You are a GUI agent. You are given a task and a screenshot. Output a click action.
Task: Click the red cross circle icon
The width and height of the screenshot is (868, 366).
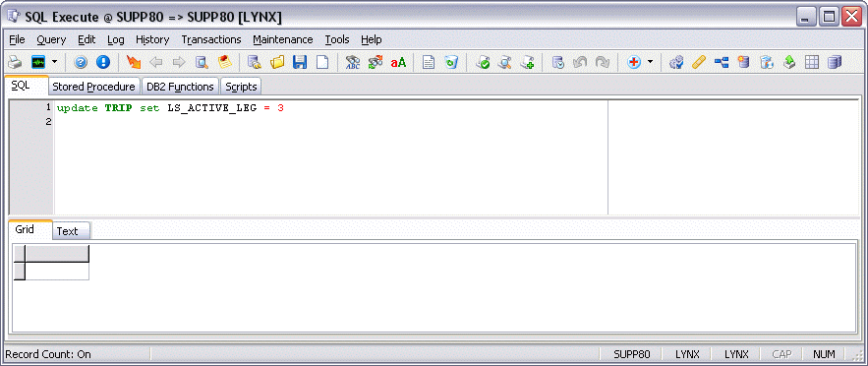[x=634, y=63]
